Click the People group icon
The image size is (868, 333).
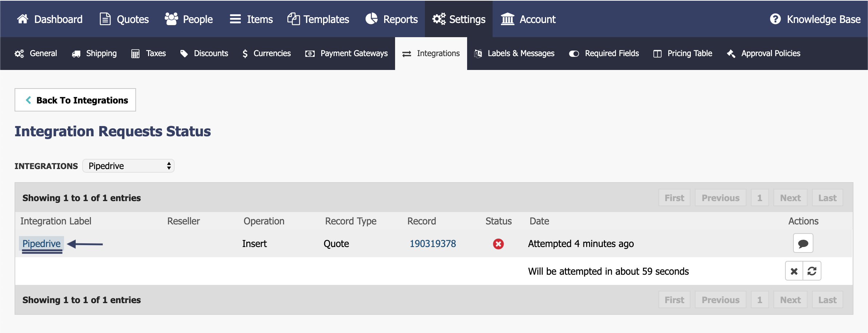click(171, 19)
